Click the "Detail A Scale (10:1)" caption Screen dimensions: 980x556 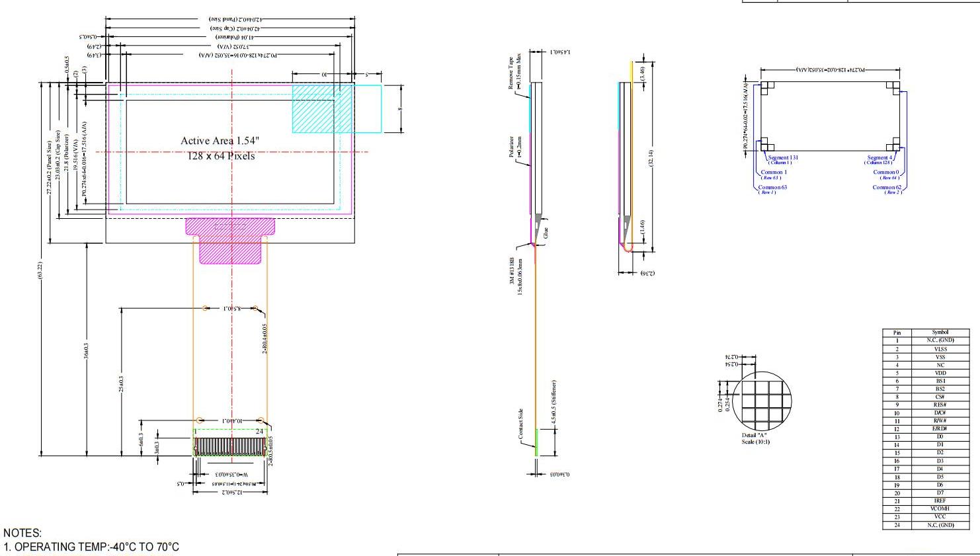(755, 438)
